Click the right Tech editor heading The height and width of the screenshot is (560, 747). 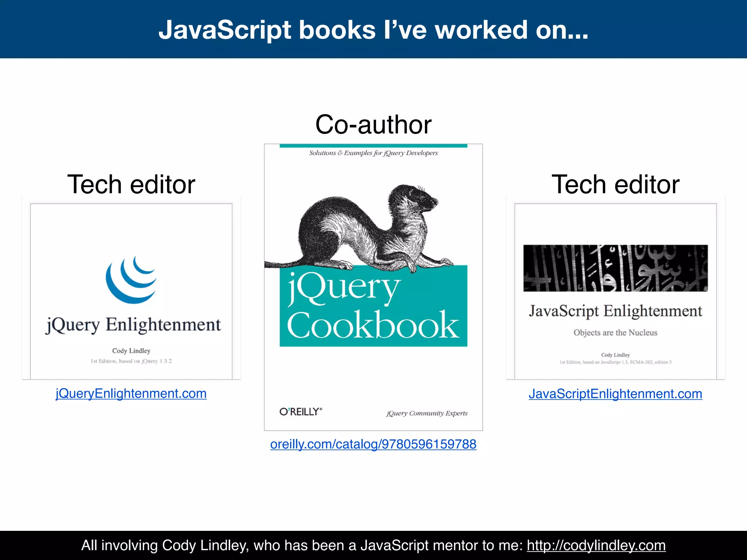[x=615, y=184]
